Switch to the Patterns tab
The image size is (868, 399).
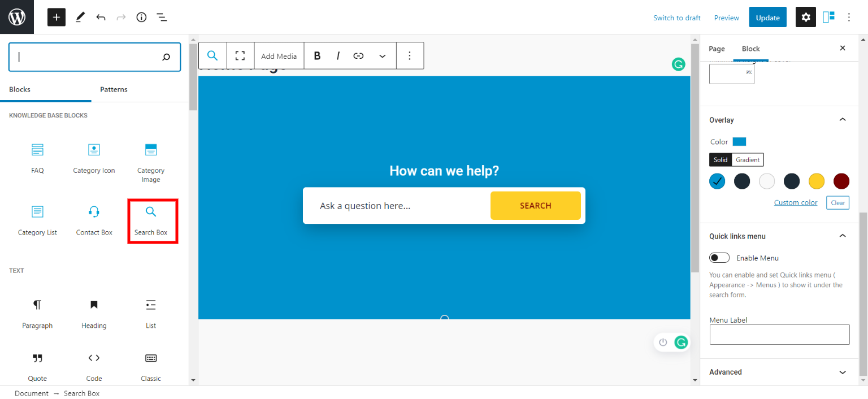pyautogui.click(x=114, y=89)
